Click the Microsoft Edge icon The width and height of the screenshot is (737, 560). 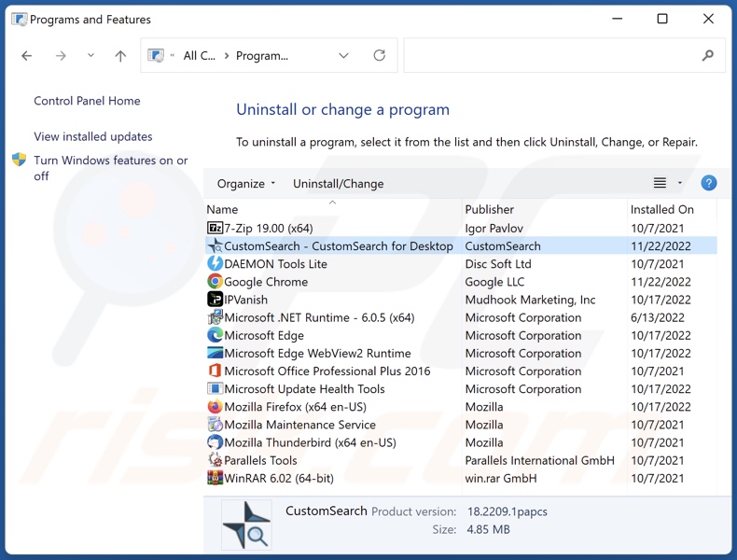215,335
